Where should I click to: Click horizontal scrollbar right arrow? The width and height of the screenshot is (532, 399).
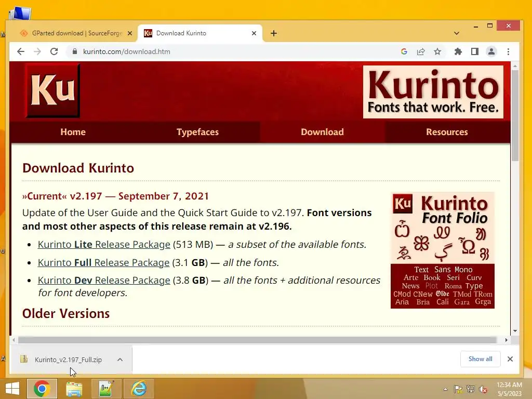[x=506, y=340]
